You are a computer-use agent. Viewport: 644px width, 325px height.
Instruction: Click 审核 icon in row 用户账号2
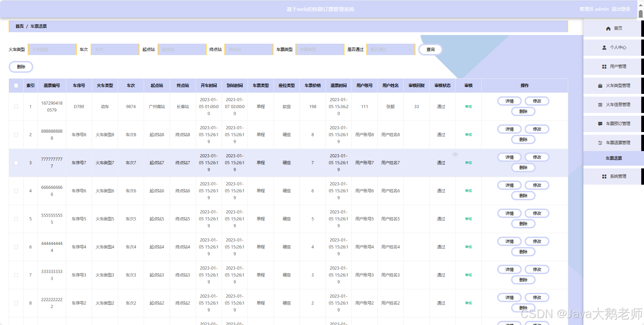point(468,303)
